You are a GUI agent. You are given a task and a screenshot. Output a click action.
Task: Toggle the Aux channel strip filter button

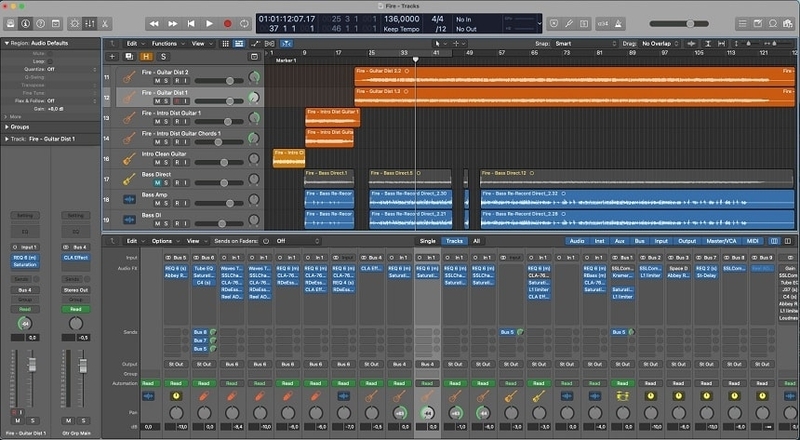coord(620,241)
